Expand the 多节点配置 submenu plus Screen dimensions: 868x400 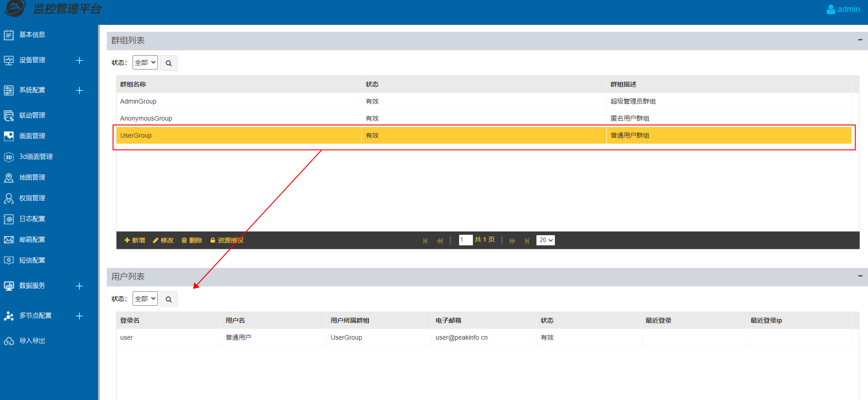click(79, 316)
